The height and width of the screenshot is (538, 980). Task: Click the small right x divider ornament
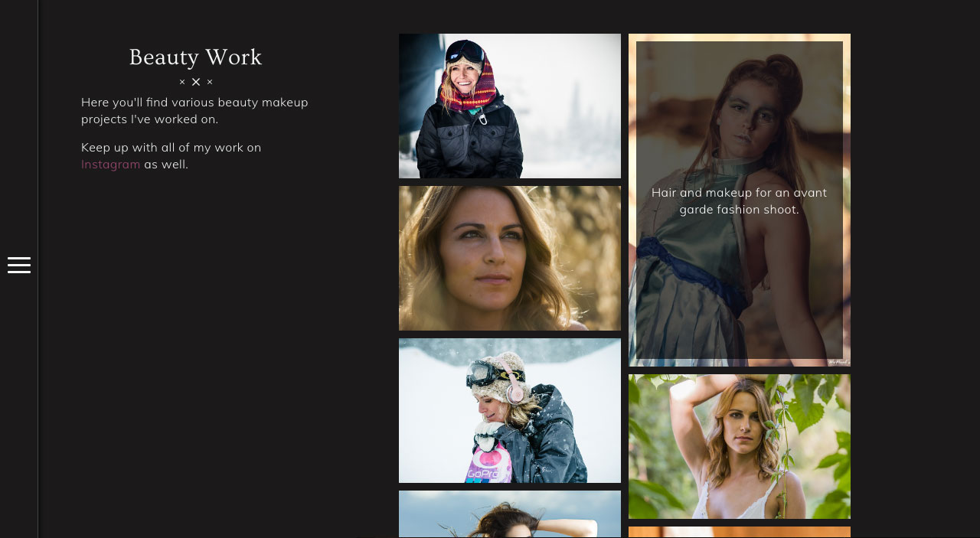[x=210, y=82]
